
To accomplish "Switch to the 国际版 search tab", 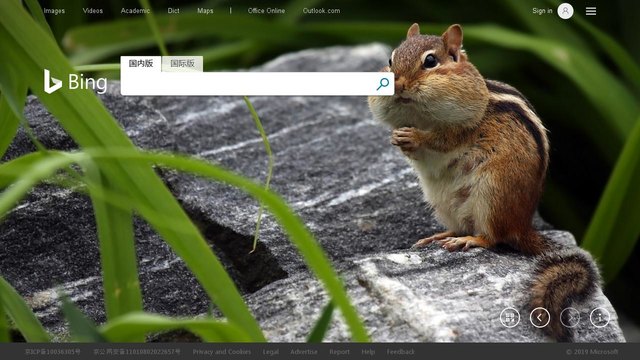I will click(182, 64).
